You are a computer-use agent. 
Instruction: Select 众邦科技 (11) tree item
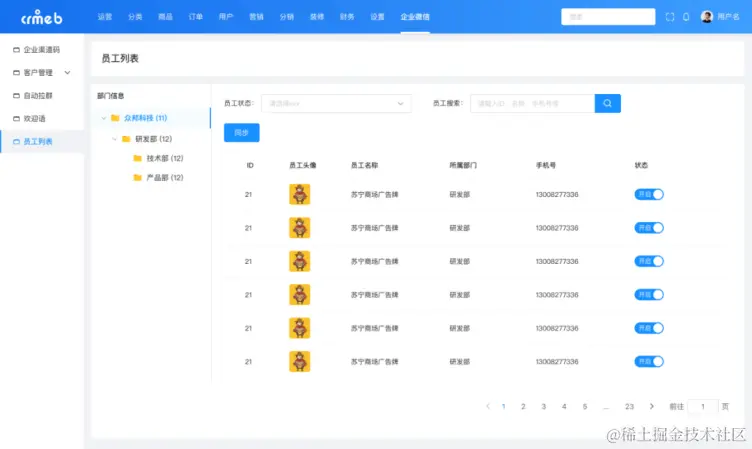pos(145,118)
